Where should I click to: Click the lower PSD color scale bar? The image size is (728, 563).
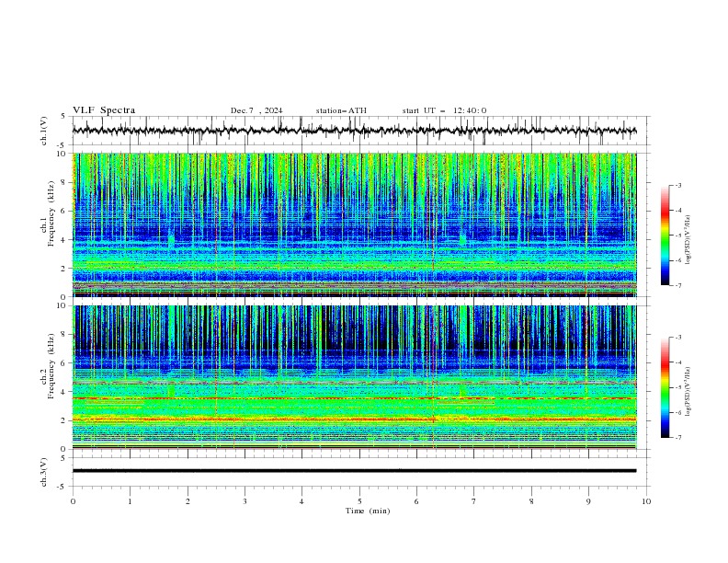pos(665,387)
